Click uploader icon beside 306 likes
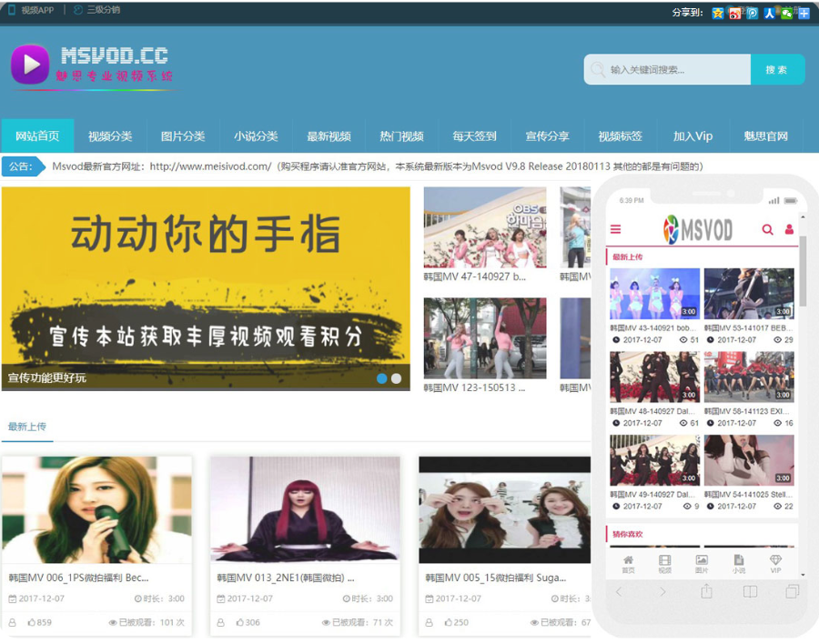Viewport: 819px width, 644px height. click(x=221, y=622)
